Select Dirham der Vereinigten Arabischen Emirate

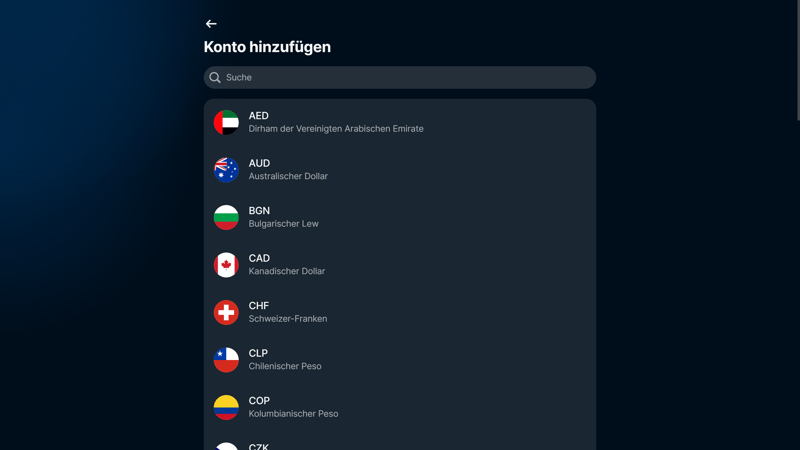coord(336,129)
